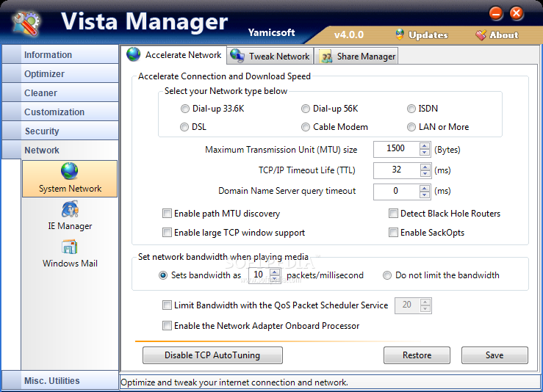543x392 pixels.
Task: Check Enable SackOpts option
Action: [x=393, y=233]
